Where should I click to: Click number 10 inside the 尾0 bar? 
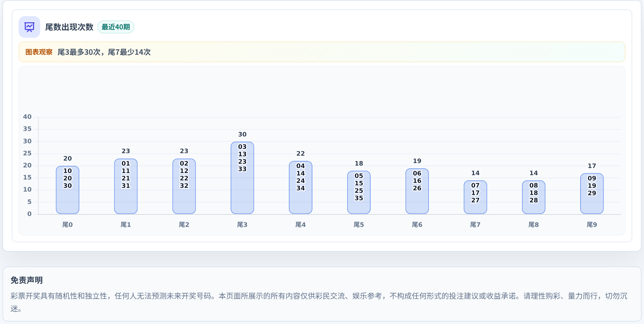click(67, 171)
